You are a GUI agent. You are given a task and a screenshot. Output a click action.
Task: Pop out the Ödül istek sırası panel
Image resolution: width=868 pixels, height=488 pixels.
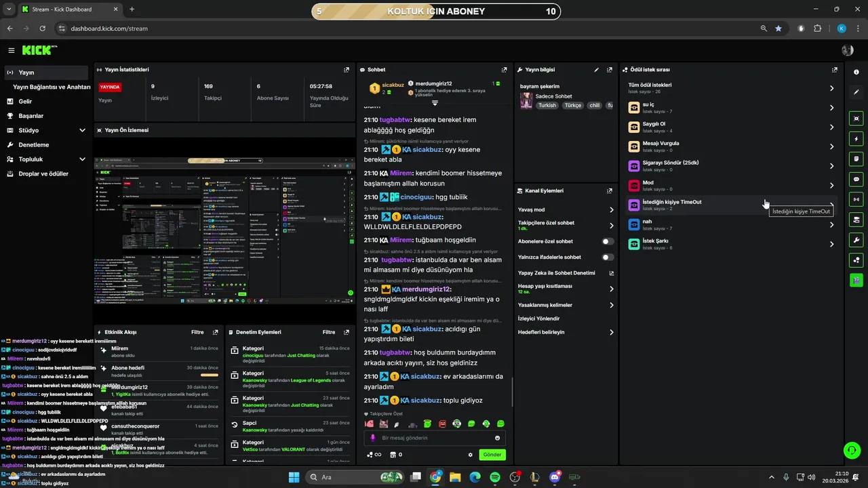[834, 69]
